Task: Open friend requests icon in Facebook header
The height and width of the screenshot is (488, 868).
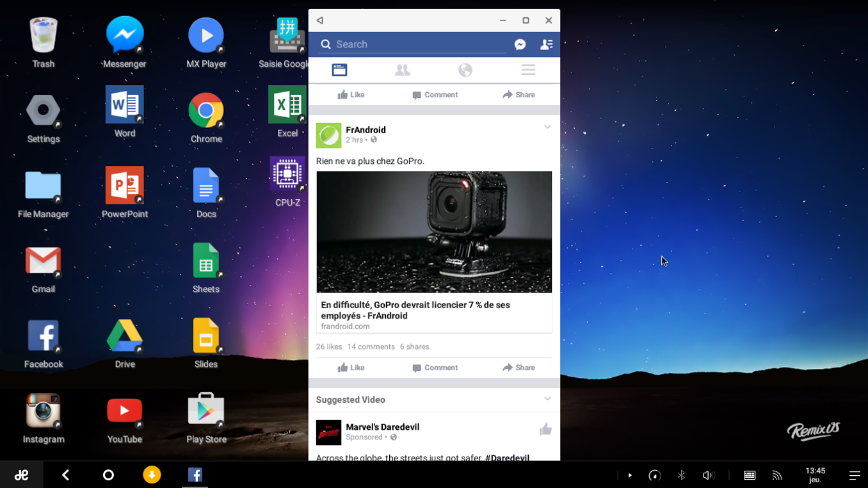Action: click(x=546, y=44)
